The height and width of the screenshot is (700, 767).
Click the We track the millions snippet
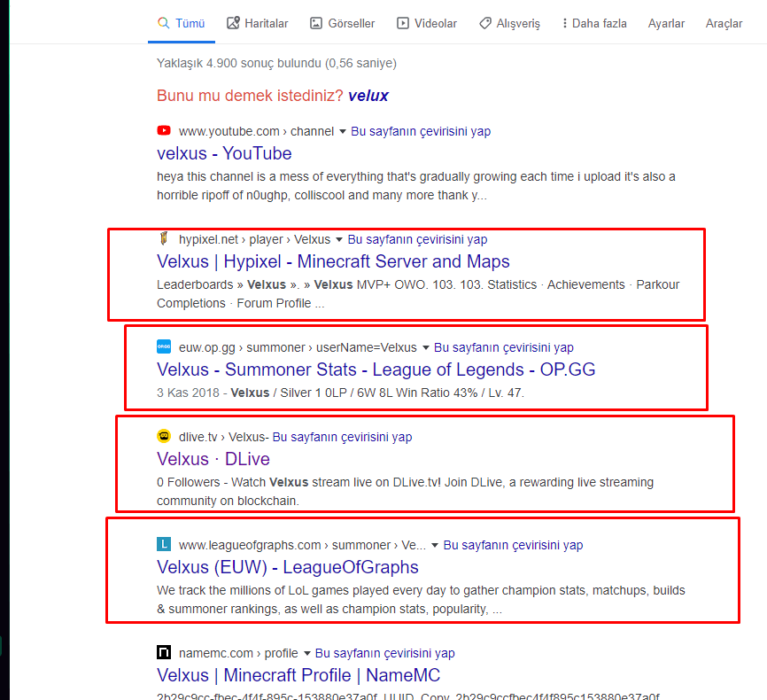(421, 600)
